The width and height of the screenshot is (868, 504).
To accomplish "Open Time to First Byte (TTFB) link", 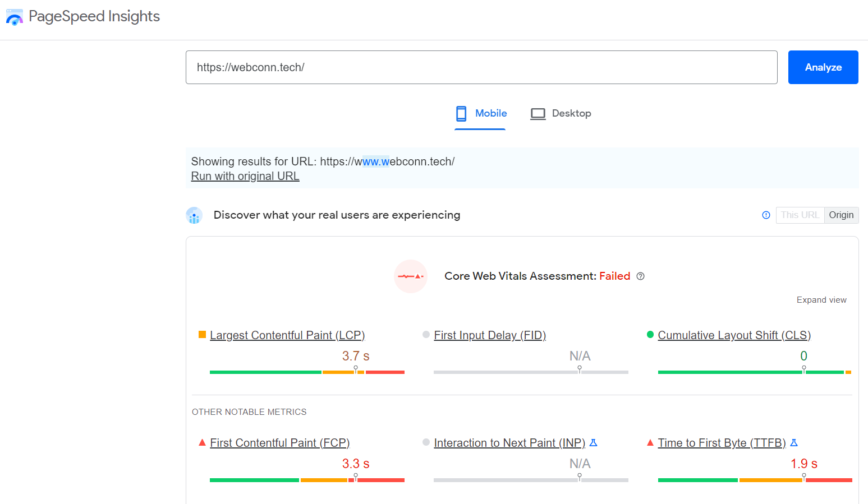I will point(722,443).
